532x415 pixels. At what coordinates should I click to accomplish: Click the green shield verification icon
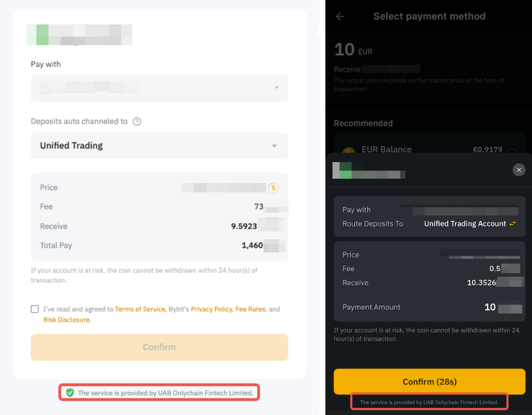tap(70, 392)
